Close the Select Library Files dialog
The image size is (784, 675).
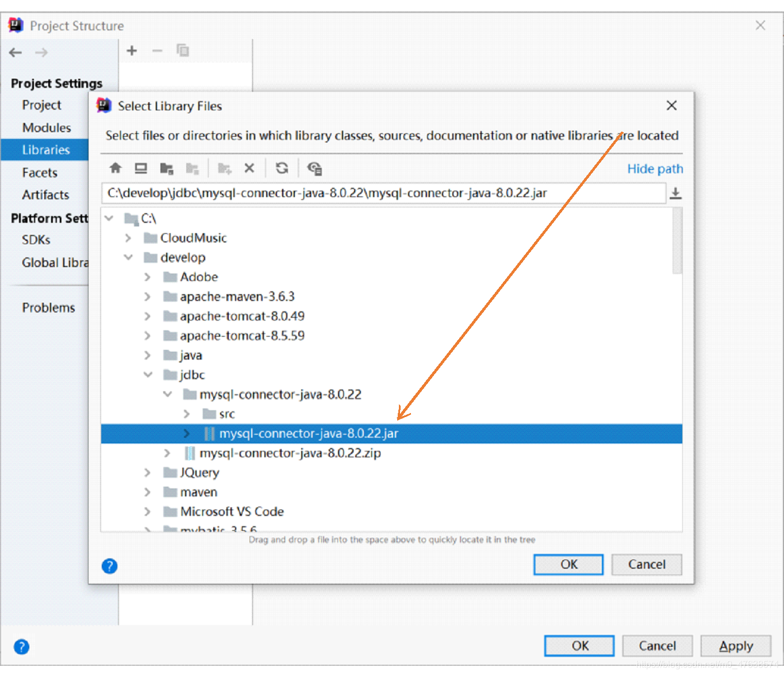click(671, 106)
